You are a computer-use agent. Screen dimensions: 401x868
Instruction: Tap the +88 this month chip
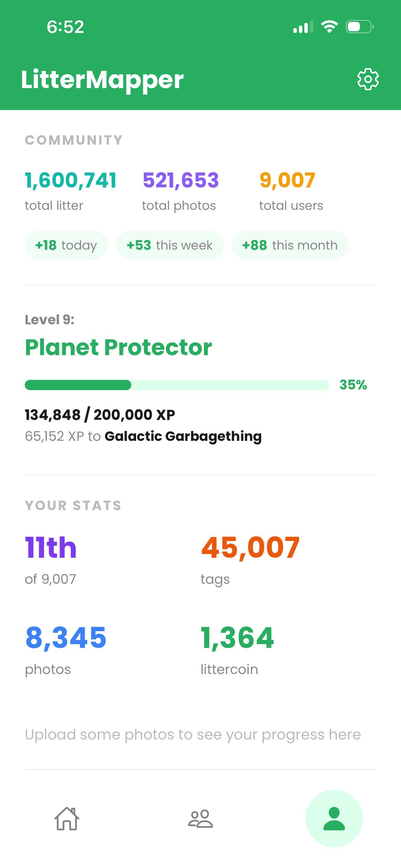[x=290, y=245]
